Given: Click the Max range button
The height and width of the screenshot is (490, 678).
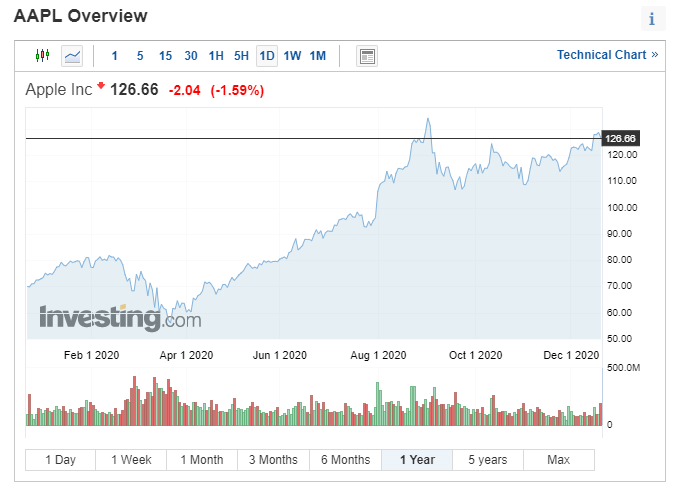Looking at the screenshot, I should tap(558, 460).
